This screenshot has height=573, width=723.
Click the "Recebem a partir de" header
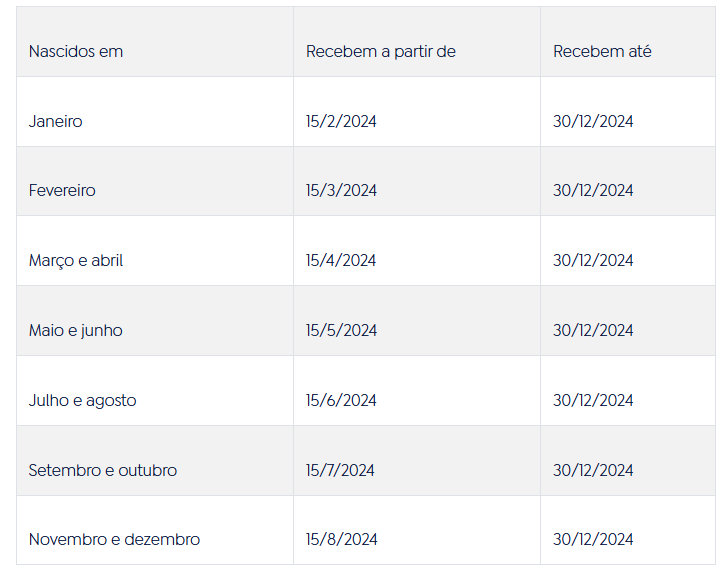coord(381,51)
